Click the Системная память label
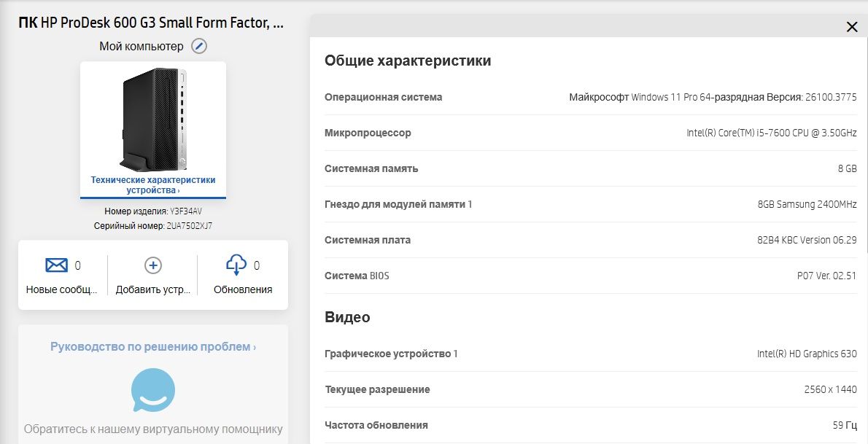The width and height of the screenshot is (868, 444). (x=371, y=168)
